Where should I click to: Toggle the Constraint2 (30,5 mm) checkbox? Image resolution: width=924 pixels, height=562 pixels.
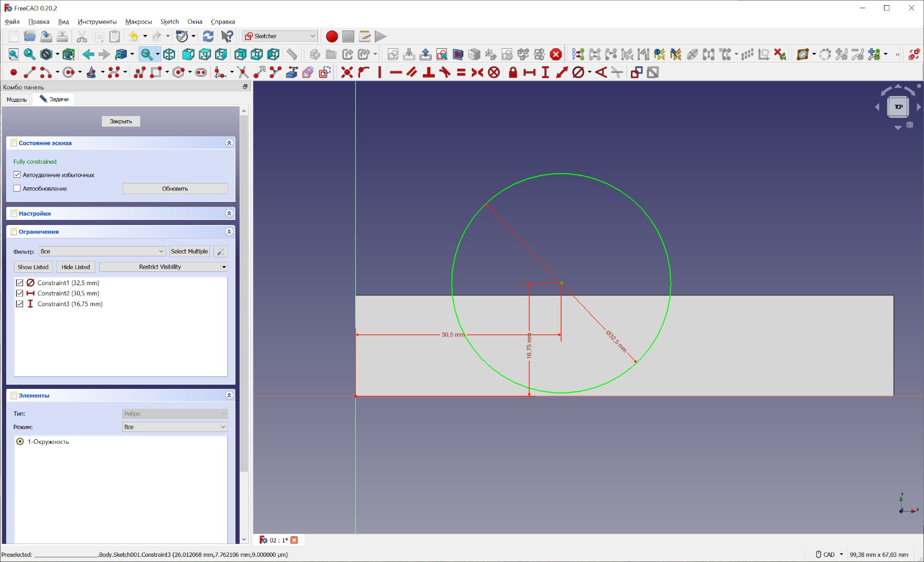point(20,293)
